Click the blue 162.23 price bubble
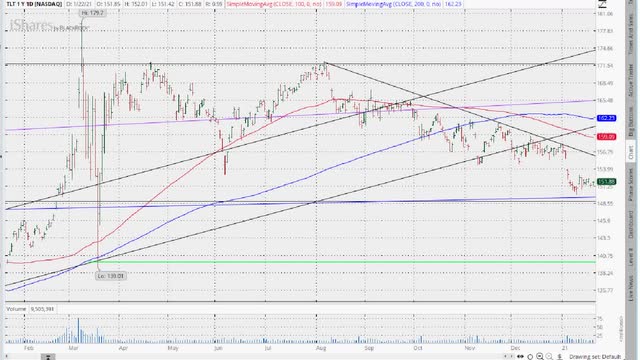The image size is (640, 360). pyautogui.click(x=606, y=118)
